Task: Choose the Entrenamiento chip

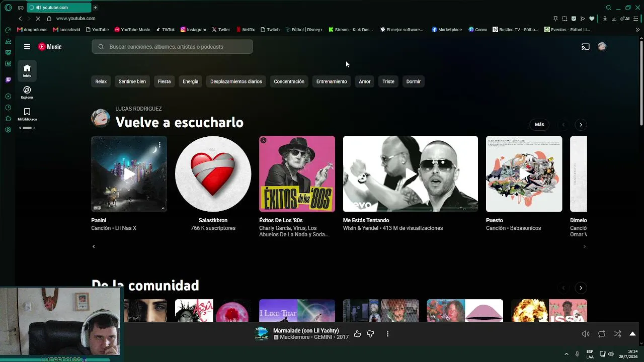Action: pos(332,81)
